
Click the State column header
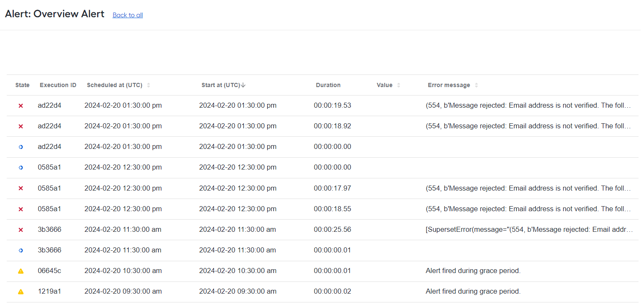pos(22,85)
